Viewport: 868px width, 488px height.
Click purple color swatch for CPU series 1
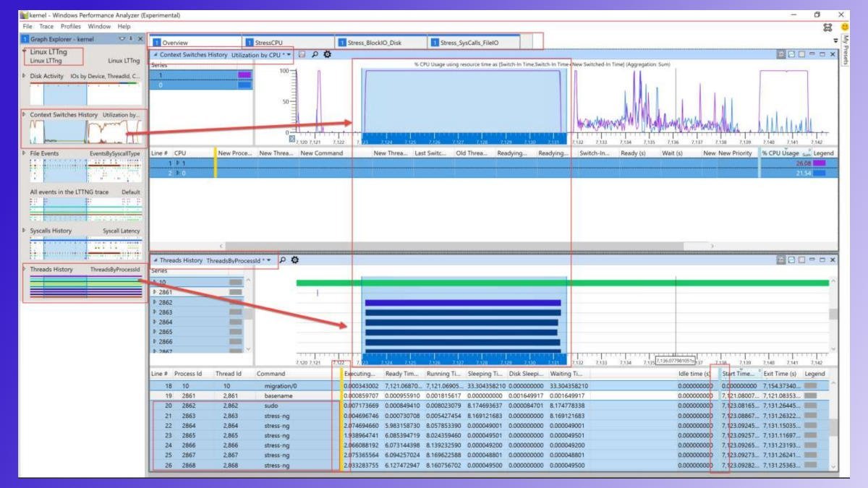tap(244, 74)
